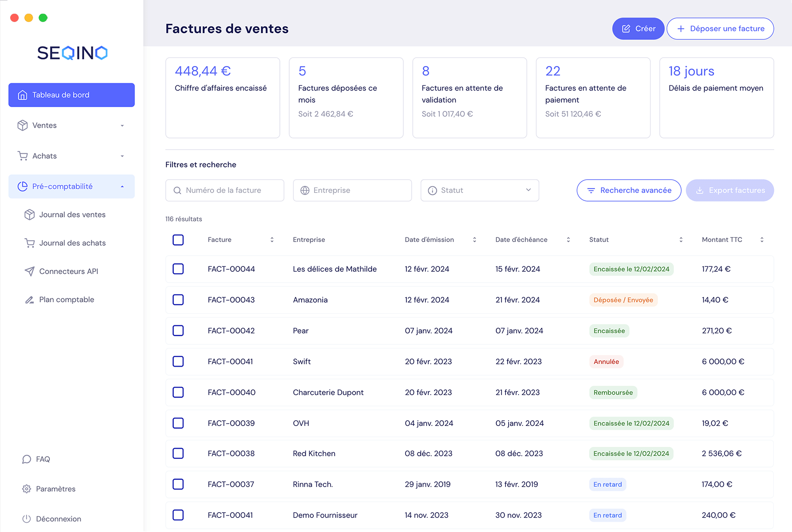Screen dimensions: 792x532
Task: Open Journal des ventes in sidebar
Action: tap(72, 215)
